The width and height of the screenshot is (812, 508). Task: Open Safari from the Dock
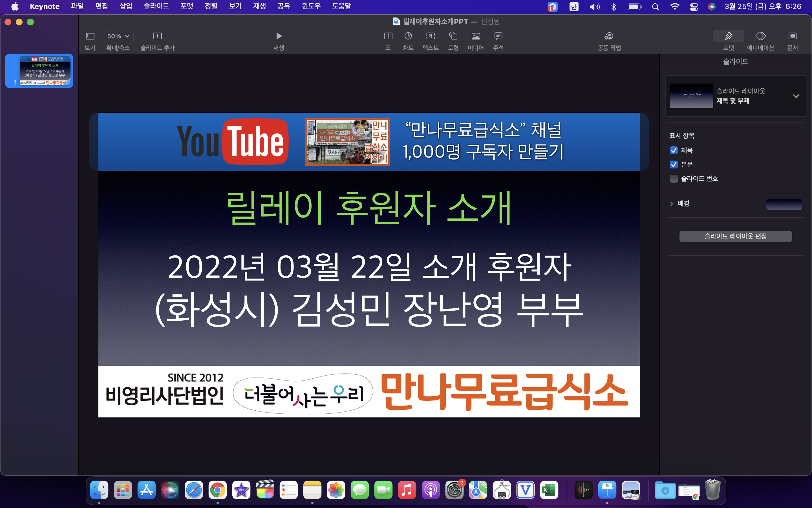pos(194,490)
